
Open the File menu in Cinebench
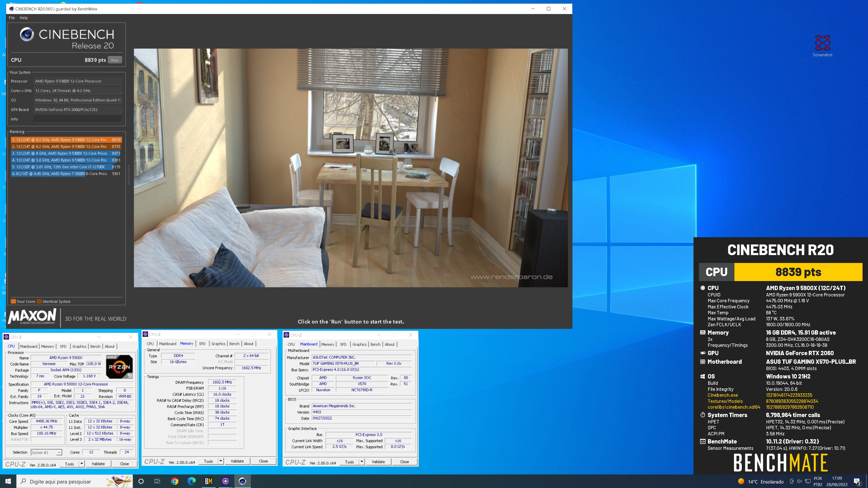tap(12, 18)
